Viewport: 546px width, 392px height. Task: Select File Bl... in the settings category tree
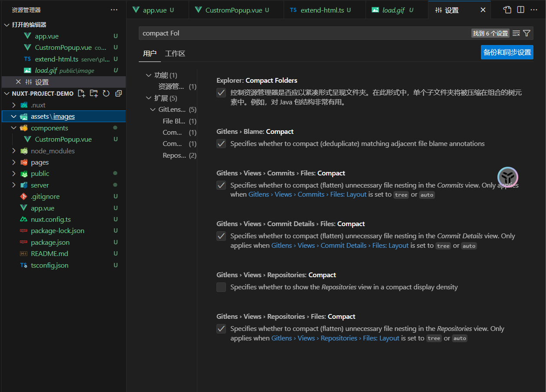click(x=174, y=121)
